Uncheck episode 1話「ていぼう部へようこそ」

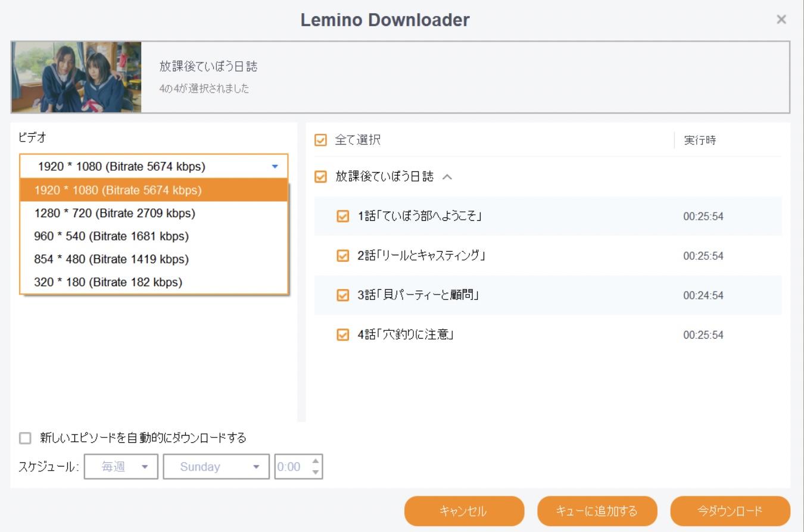pyautogui.click(x=342, y=216)
